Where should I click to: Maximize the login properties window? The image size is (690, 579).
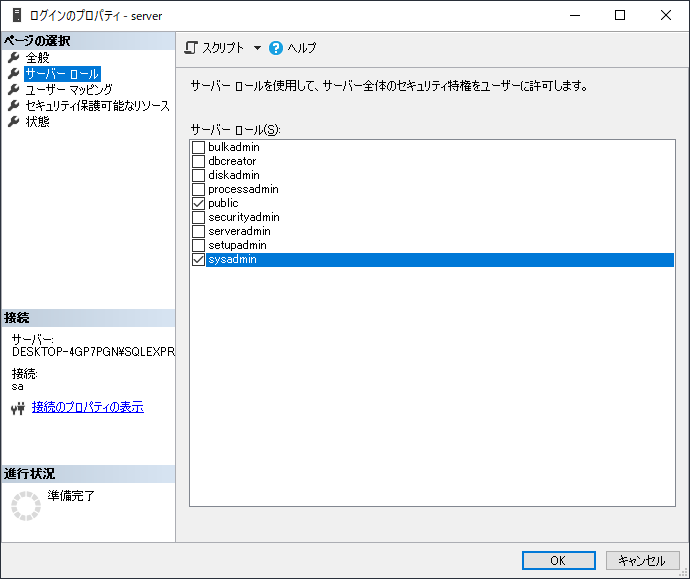[x=620, y=15]
